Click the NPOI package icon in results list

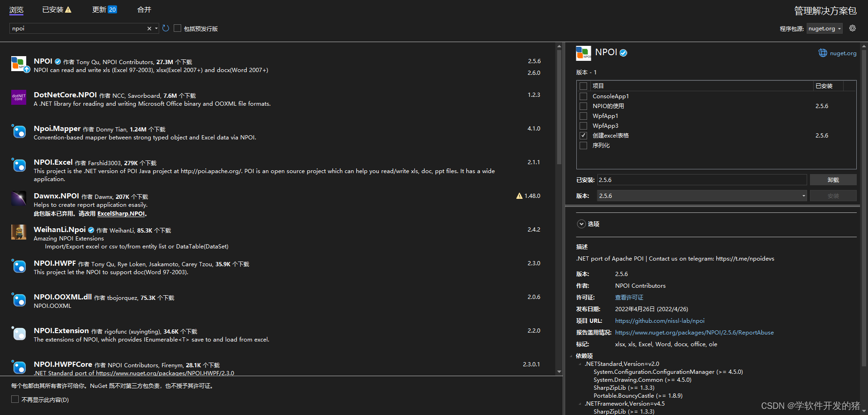click(x=19, y=64)
